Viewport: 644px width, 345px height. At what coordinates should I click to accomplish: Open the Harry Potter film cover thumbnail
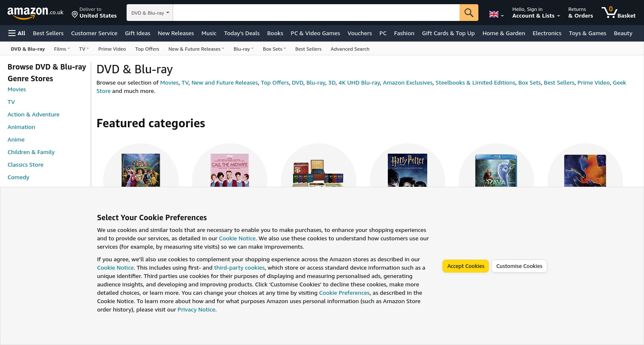[x=408, y=170]
